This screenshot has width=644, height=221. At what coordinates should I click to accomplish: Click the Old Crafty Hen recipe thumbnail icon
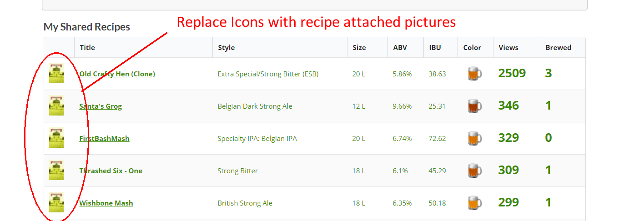56,73
